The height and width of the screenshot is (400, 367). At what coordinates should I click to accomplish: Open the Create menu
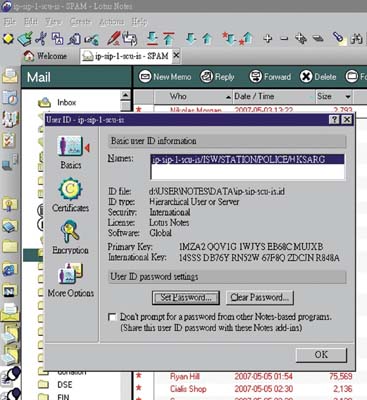tap(80, 22)
